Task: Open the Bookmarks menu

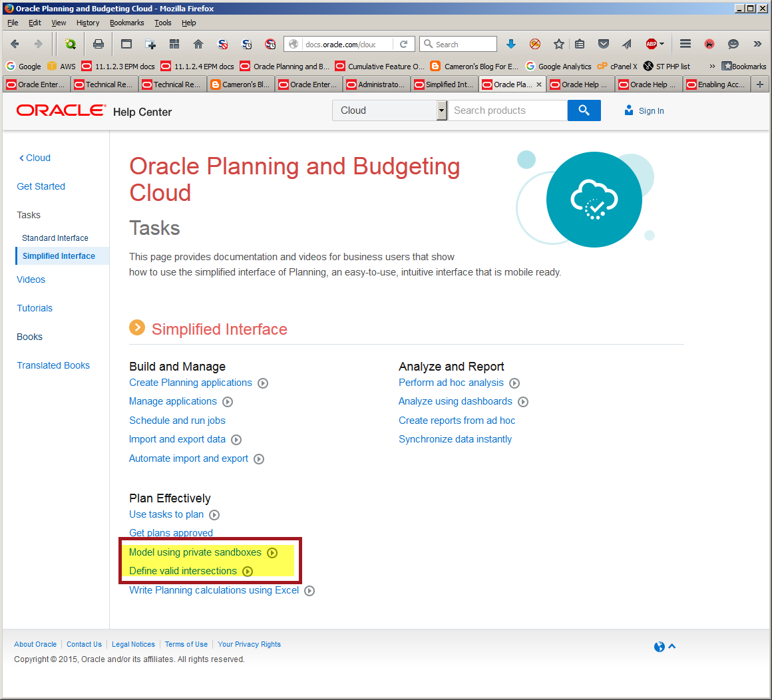Action: 126,23
